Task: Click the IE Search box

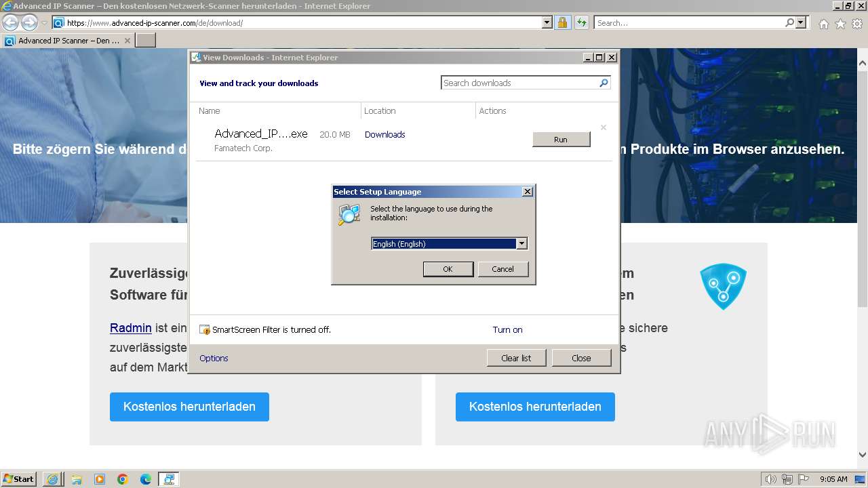Action: point(689,22)
